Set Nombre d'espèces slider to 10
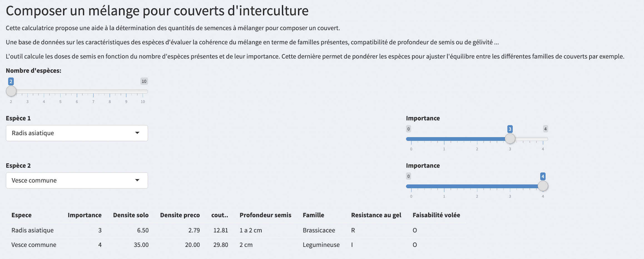 click(143, 91)
